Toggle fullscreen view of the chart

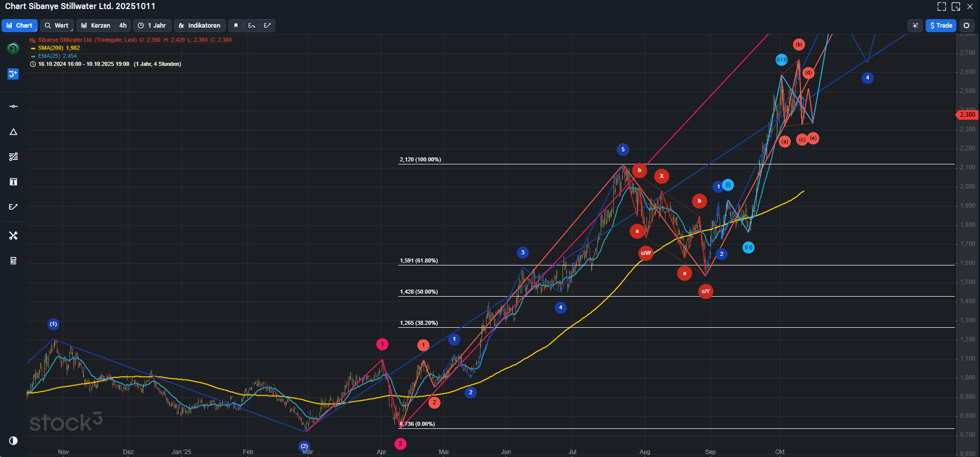point(941,7)
